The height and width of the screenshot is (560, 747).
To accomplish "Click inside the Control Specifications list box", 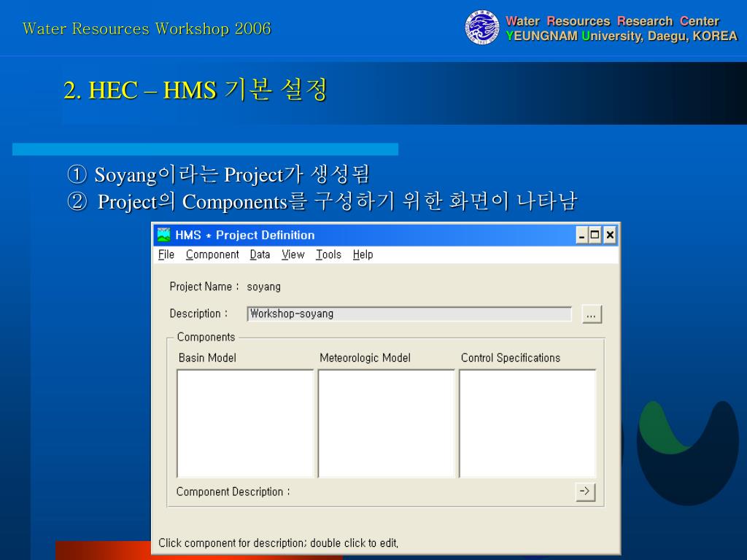I will coord(527,424).
